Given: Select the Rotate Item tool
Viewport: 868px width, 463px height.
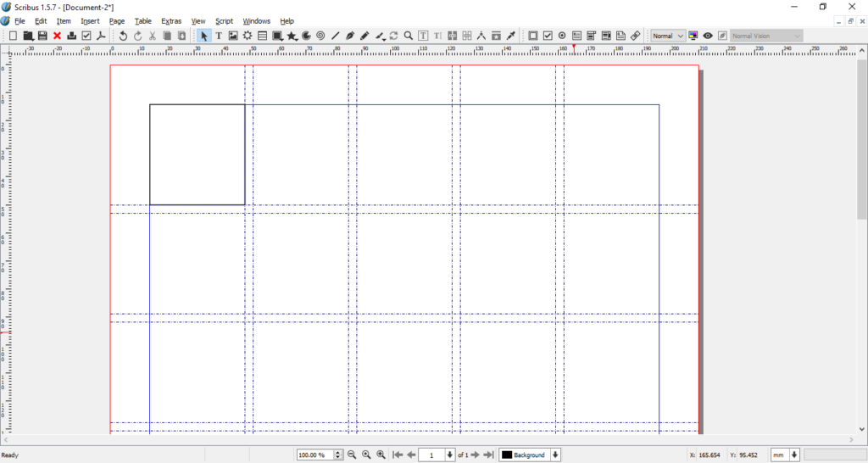Looking at the screenshot, I should pyautogui.click(x=393, y=36).
